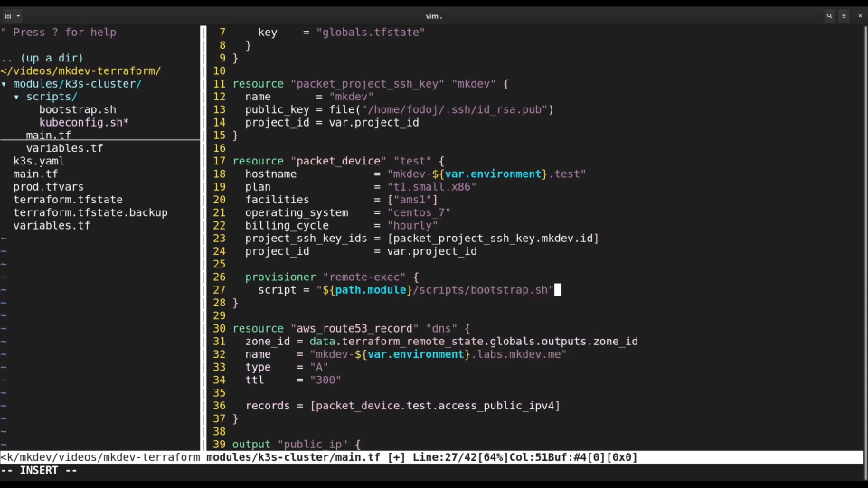Click "centos_7" operating system value
Viewport: 868px width, 488px height.
tap(419, 212)
